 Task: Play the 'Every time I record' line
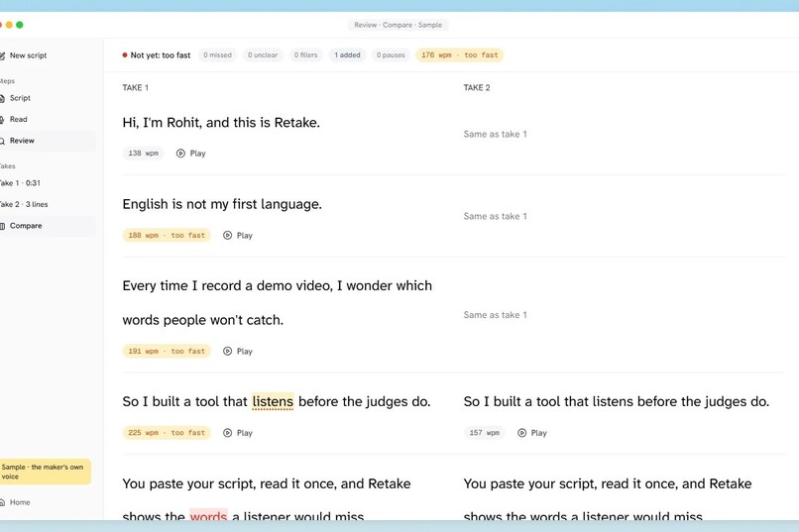click(x=238, y=352)
